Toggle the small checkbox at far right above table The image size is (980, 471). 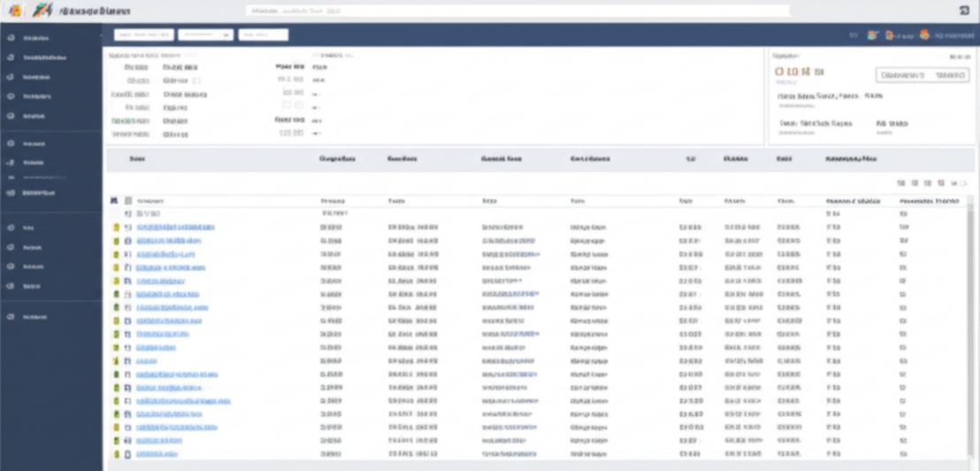(964, 183)
